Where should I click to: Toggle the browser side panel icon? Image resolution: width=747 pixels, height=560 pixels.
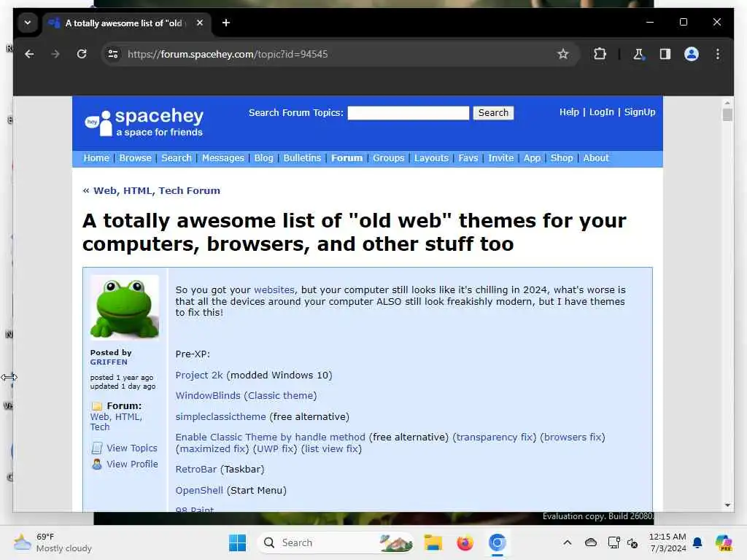point(665,54)
